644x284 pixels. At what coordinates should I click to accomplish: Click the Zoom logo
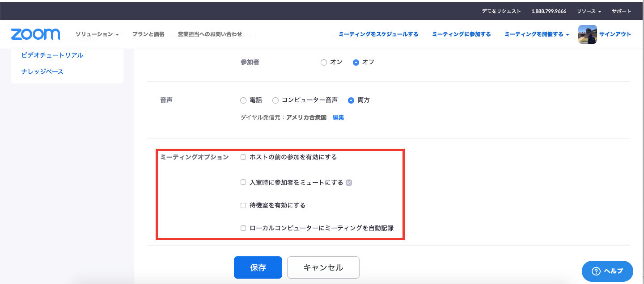click(x=35, y=34)
